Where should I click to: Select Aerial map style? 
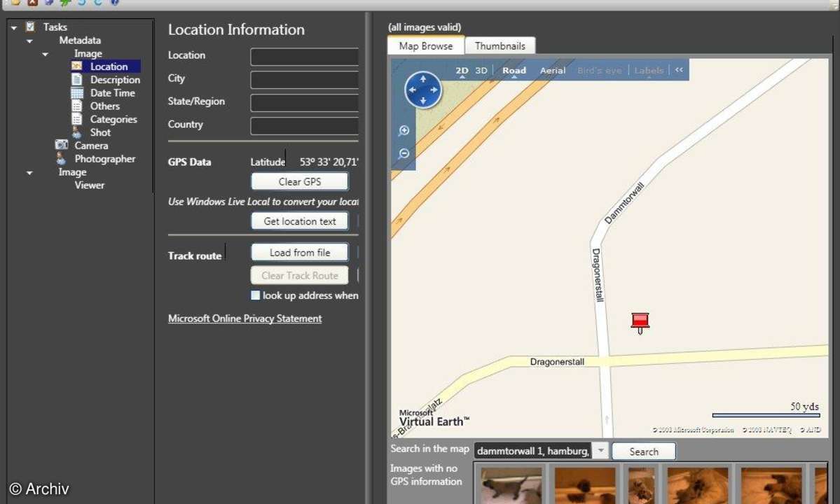552,70
